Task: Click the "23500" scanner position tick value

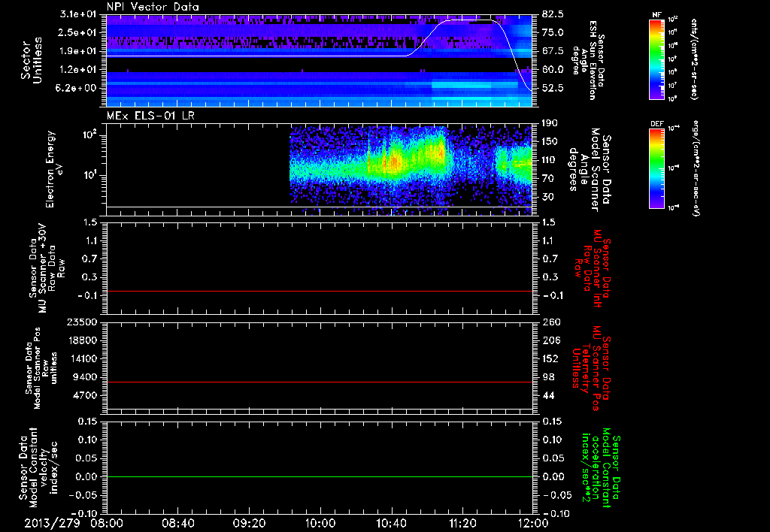Action: 82,322
